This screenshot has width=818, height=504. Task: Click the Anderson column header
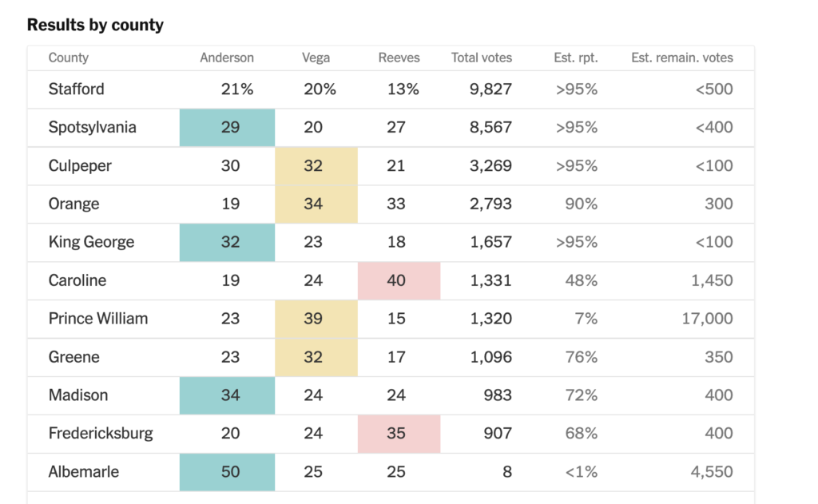coord(227,58)
